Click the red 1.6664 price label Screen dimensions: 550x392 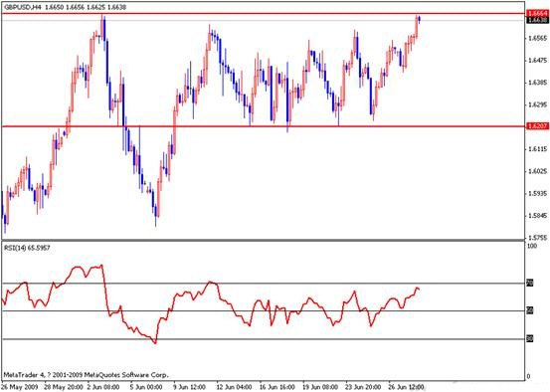(x=538, y=13)
